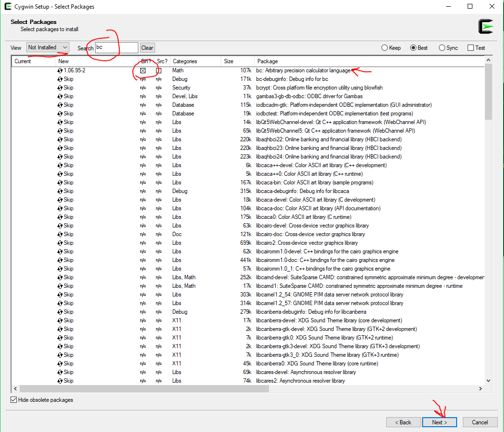504x432 pixels.
Task: Open the View dropdown showing Not Installed
Action: 47,47
